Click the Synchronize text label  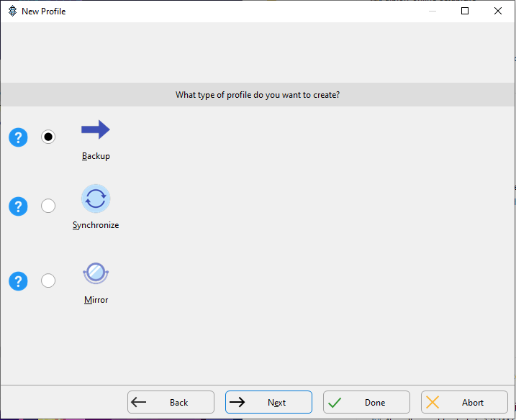click(x=96, y=225)
